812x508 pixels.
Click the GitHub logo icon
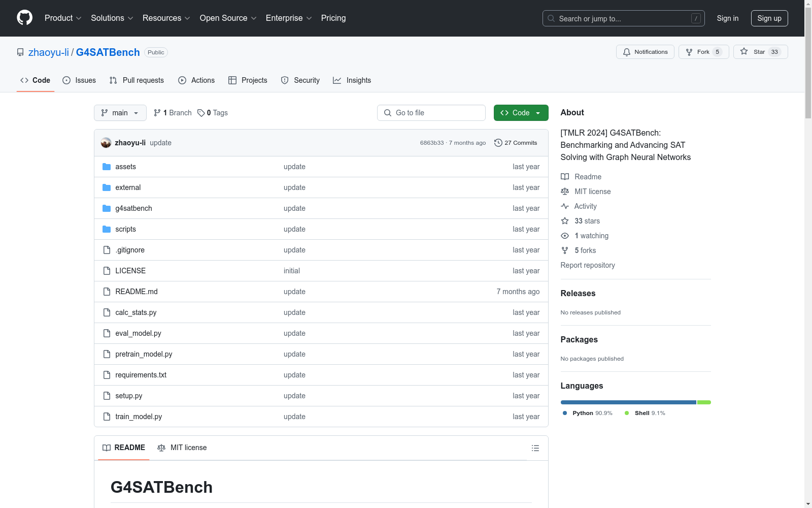tap(24, 18)
